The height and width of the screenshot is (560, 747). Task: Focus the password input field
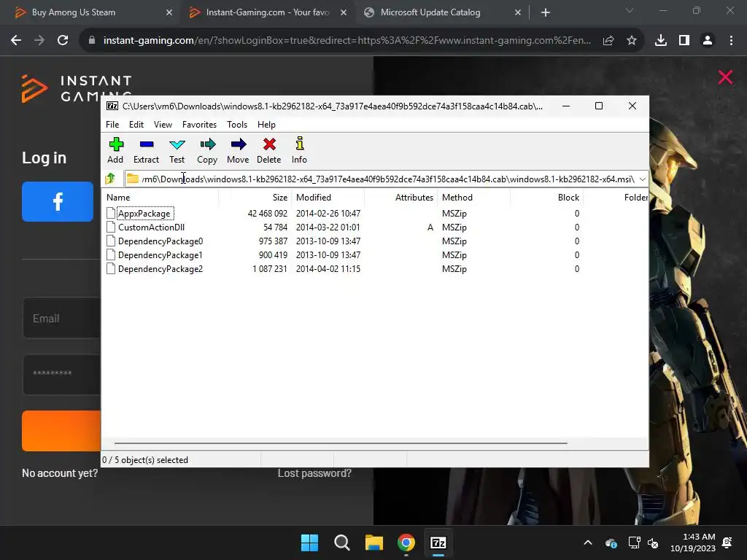click(62, 374)
